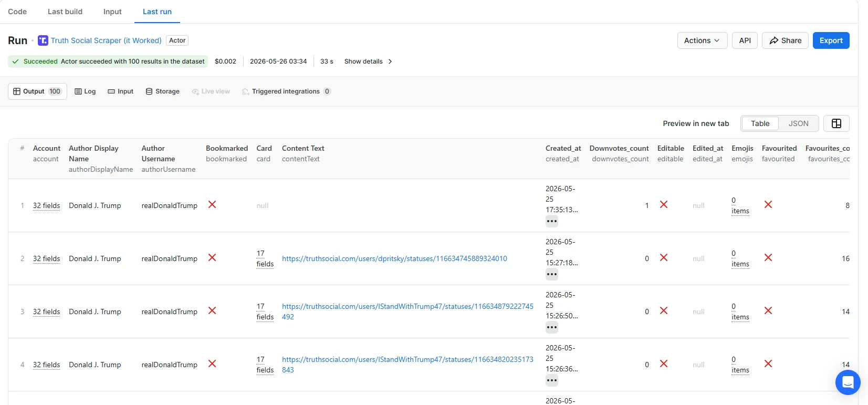This screenshot has height=405, width=868.
Task: Click the $0.002 run cost
Action: (225, 61)
